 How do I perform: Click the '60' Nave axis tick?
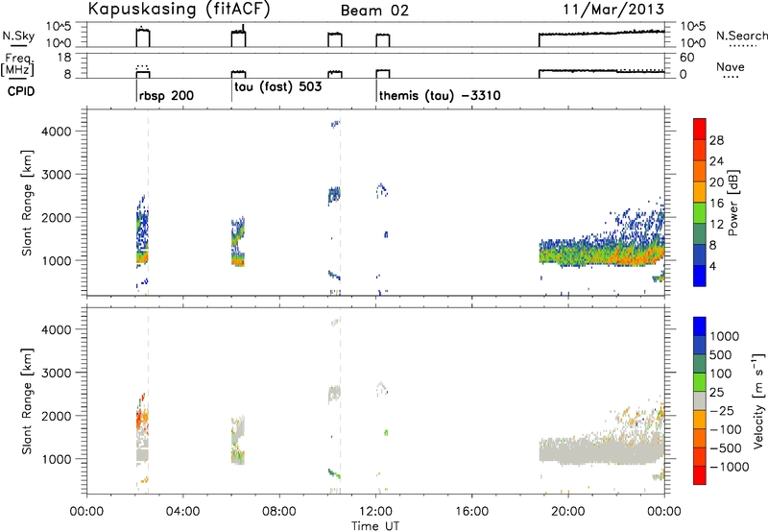[686, 58]
